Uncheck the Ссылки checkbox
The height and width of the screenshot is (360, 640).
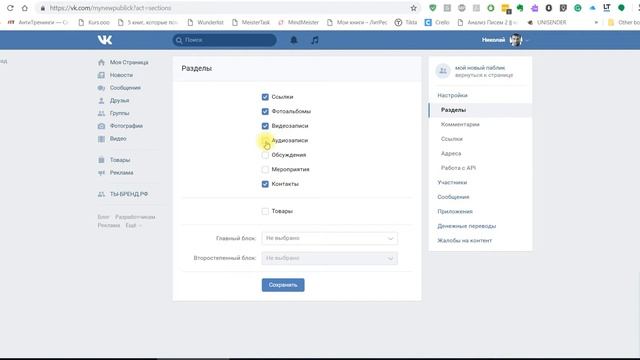pyautogui.click(x=265, y=97)
